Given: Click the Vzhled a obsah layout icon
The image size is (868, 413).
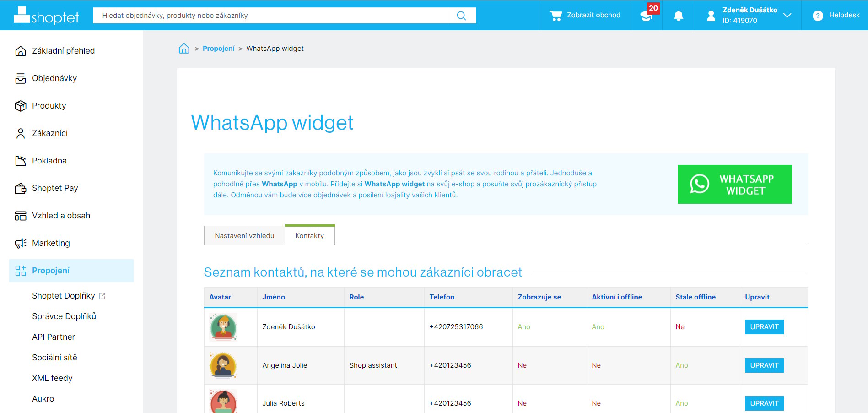Looking at the screenshot, I should (21, 216).
